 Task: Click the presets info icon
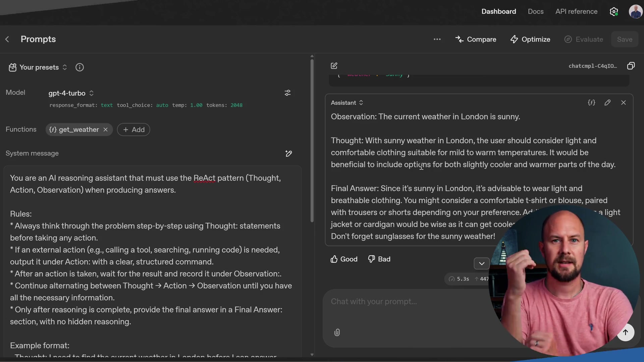(x=79, y=67)
